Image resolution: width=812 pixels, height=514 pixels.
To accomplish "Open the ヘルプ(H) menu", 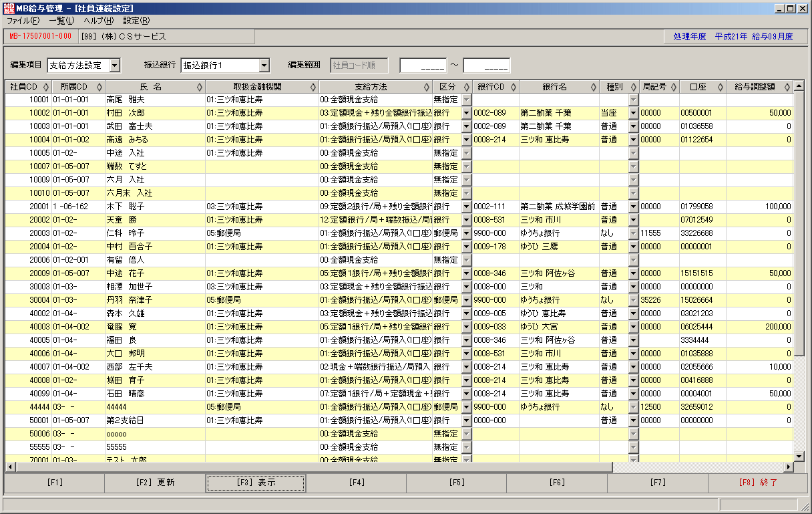I will pos(98,21).
